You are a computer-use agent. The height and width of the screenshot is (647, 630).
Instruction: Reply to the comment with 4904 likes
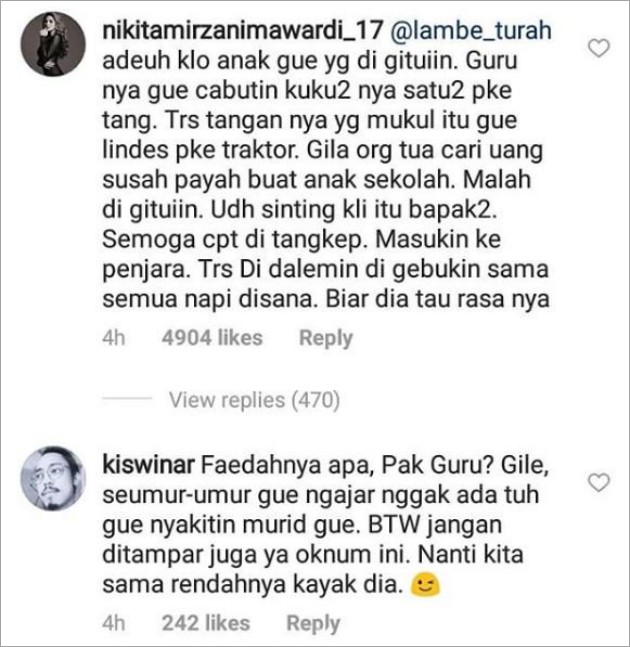click(326, 338)
